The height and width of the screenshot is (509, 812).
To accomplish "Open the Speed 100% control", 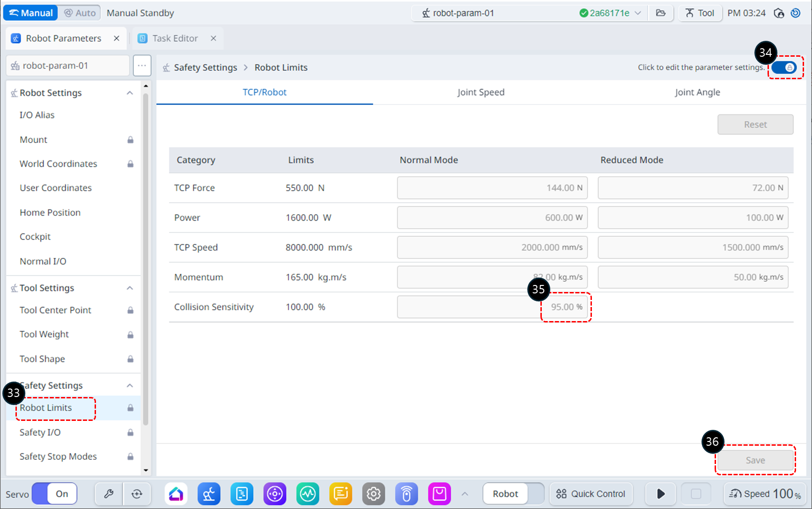I will [765, 494].
